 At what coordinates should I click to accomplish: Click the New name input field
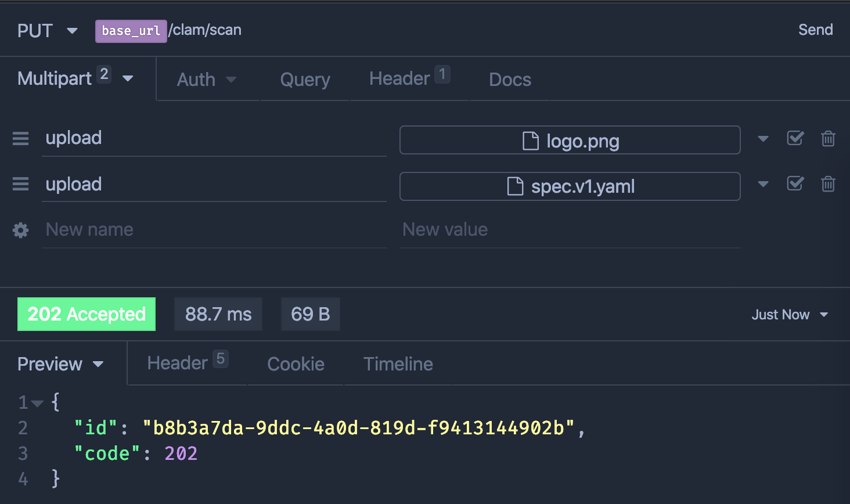click(214, 231)
